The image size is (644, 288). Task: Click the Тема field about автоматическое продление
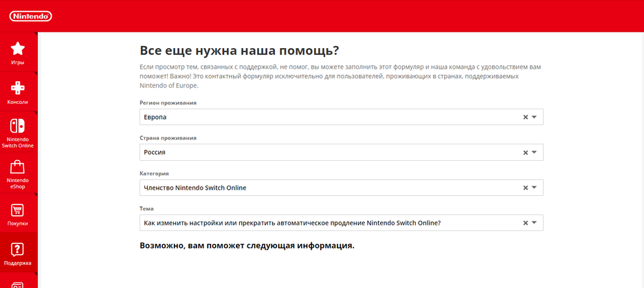[342, 223]
